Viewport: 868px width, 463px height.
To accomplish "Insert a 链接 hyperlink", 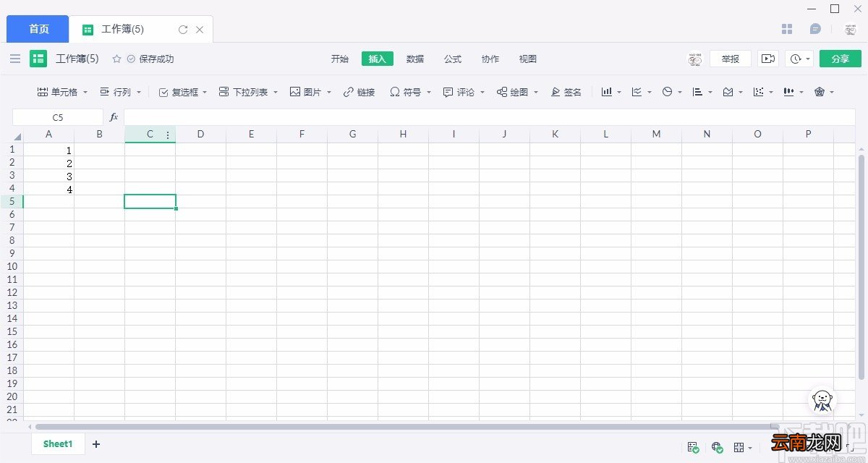I will tap(359, 92).
